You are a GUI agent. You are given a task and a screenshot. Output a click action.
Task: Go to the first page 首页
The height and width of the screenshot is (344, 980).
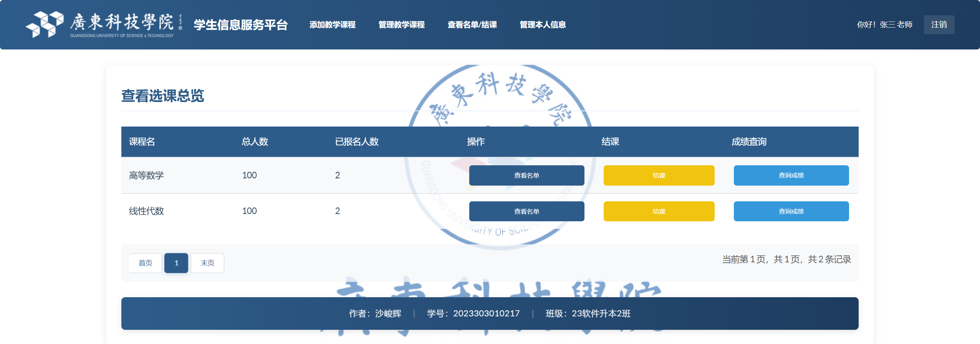pos(145,263)
